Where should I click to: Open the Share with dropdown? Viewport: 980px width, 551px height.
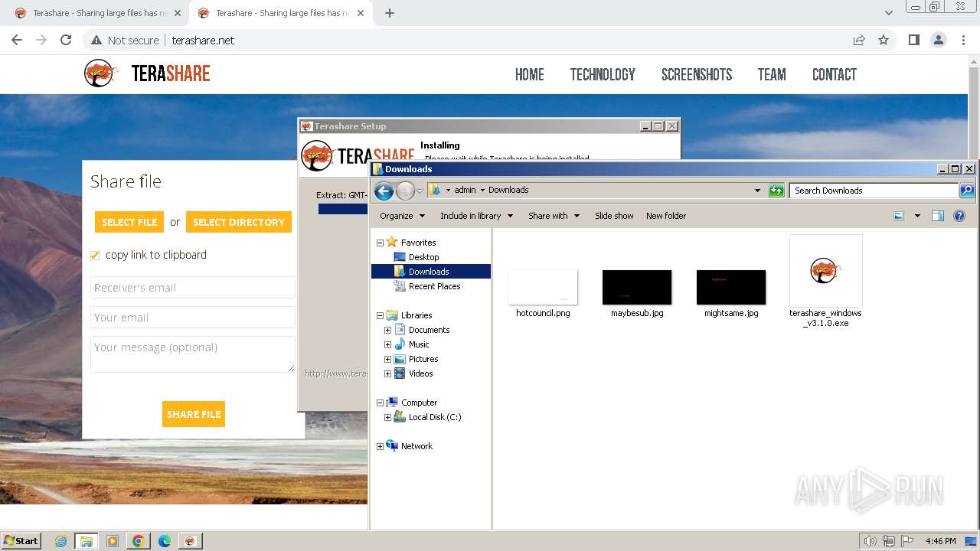coord(554,216)
